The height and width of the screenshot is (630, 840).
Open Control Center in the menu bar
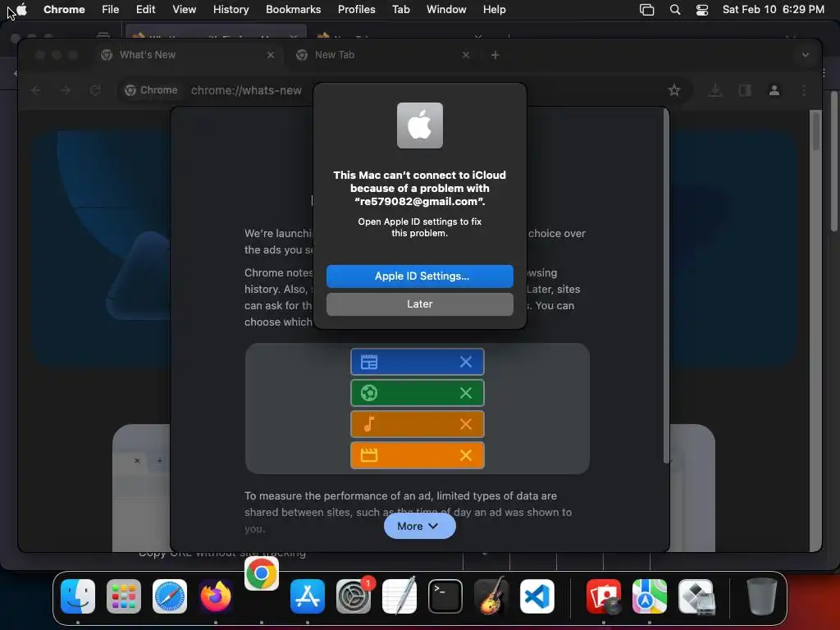(x=702, y=10)
